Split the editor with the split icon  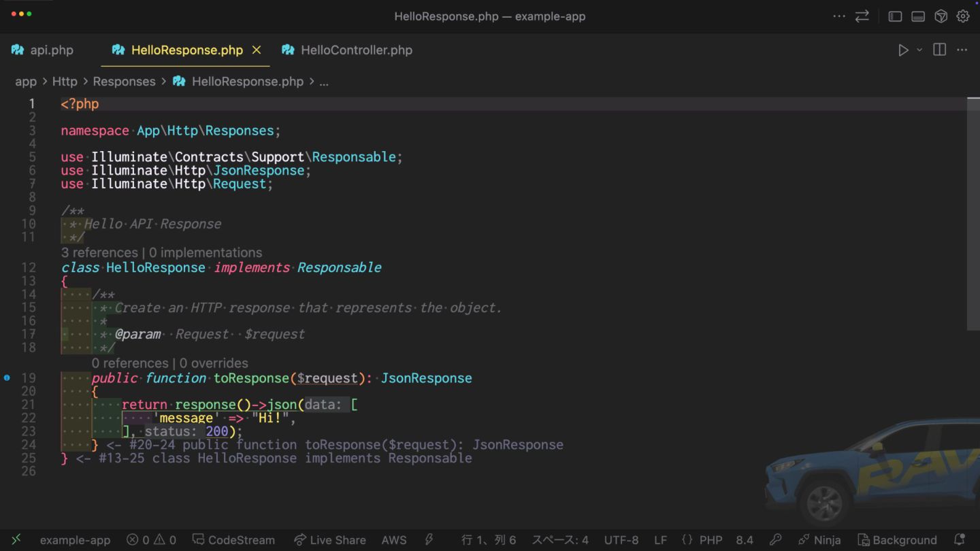939,50
